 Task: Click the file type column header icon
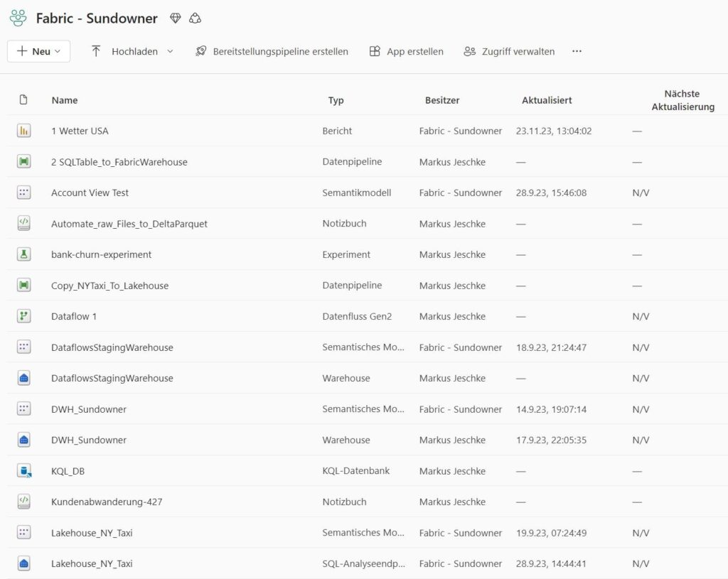point(23,100)
